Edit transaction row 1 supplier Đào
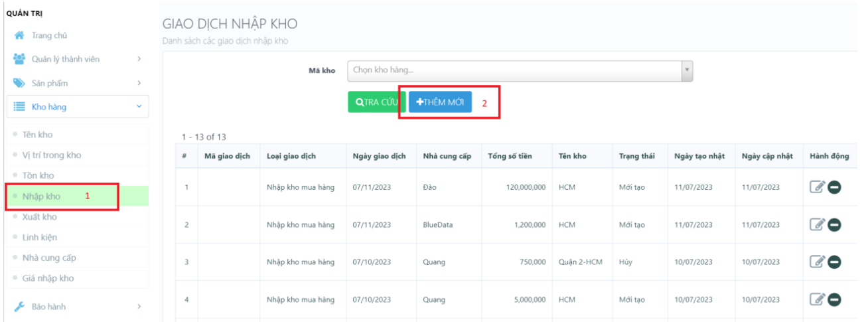This screenshot has width=868, height=322. 817,187
